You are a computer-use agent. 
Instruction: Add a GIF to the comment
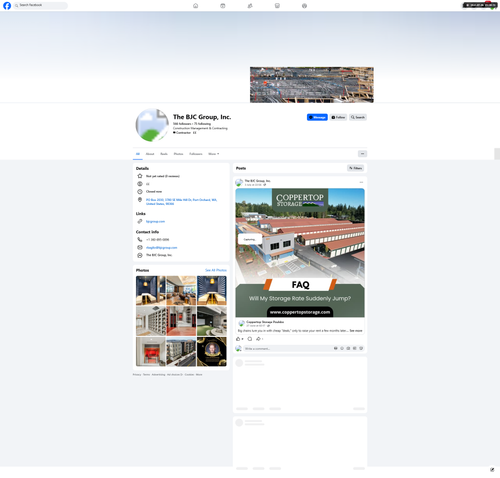click(355, 348)
